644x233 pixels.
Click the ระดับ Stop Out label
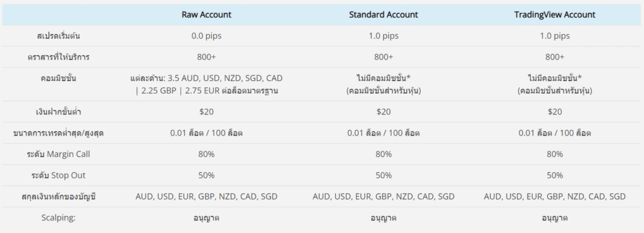pos(58,175)
